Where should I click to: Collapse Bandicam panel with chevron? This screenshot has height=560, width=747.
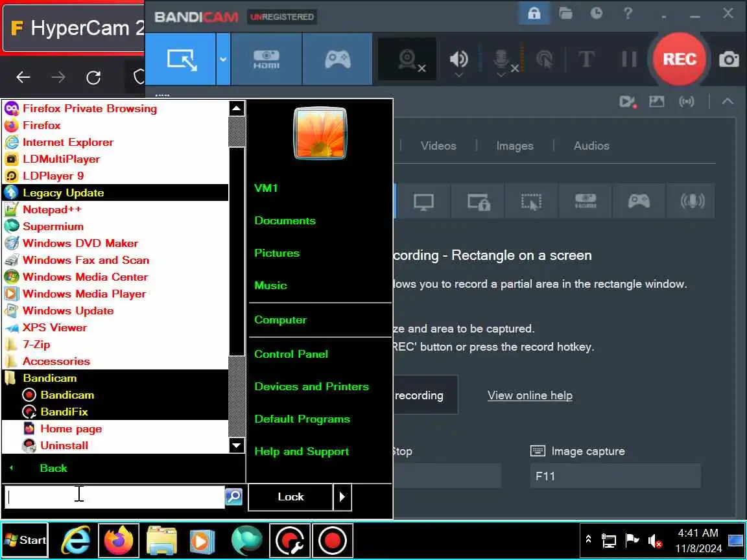coord(728,101)
